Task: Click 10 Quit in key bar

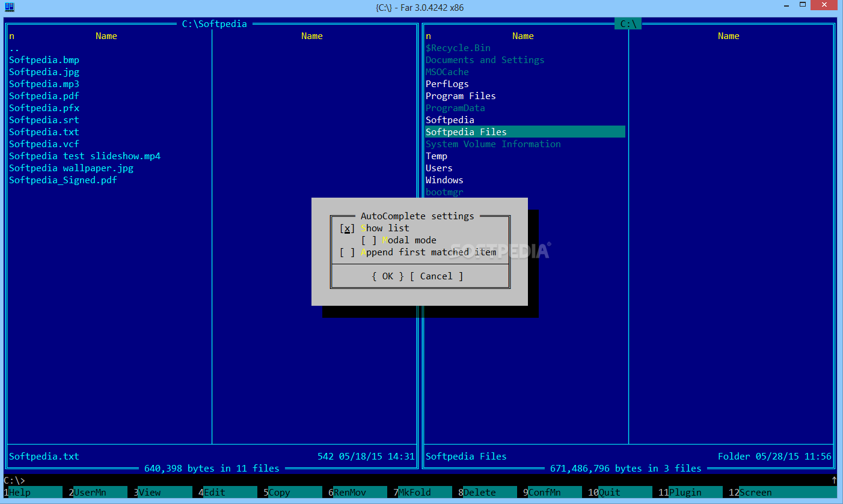Action: pyautogui.click(x=620, y=493)
